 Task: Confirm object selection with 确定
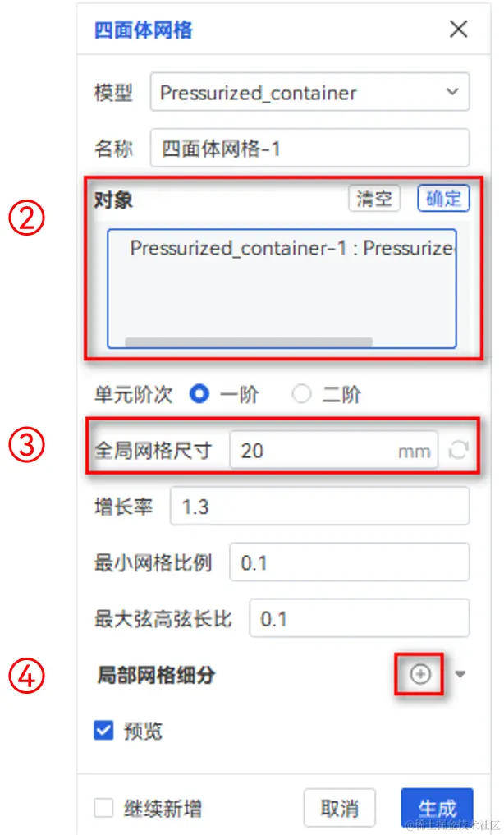tap(443, 199)
